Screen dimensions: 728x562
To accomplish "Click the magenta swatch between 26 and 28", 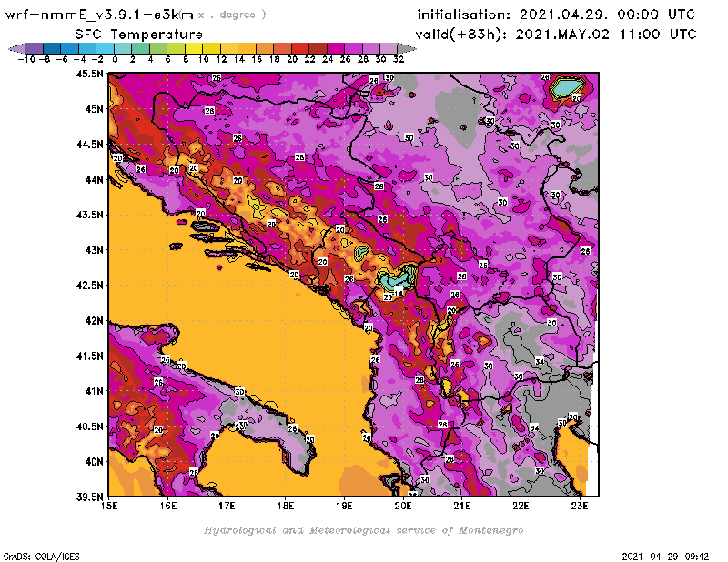I will click(x=354, y=48).
